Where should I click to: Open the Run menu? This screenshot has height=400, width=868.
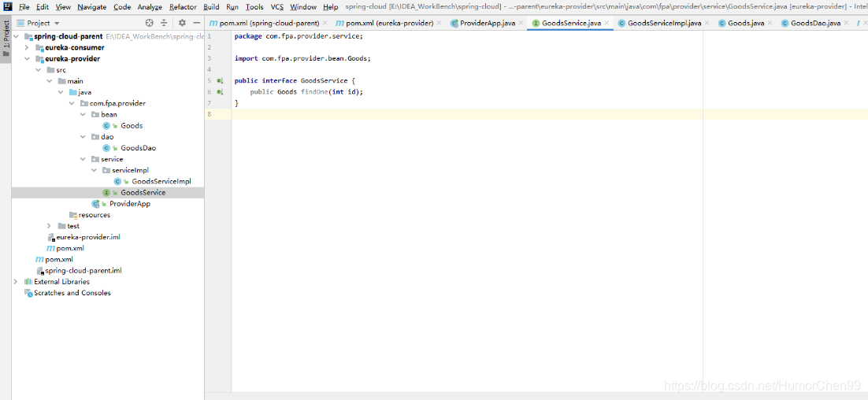232,7
